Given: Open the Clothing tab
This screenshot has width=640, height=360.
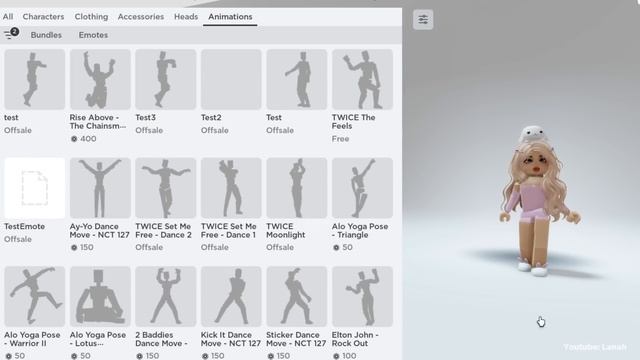Looking at the screenshot, I should tap(91, 17).
